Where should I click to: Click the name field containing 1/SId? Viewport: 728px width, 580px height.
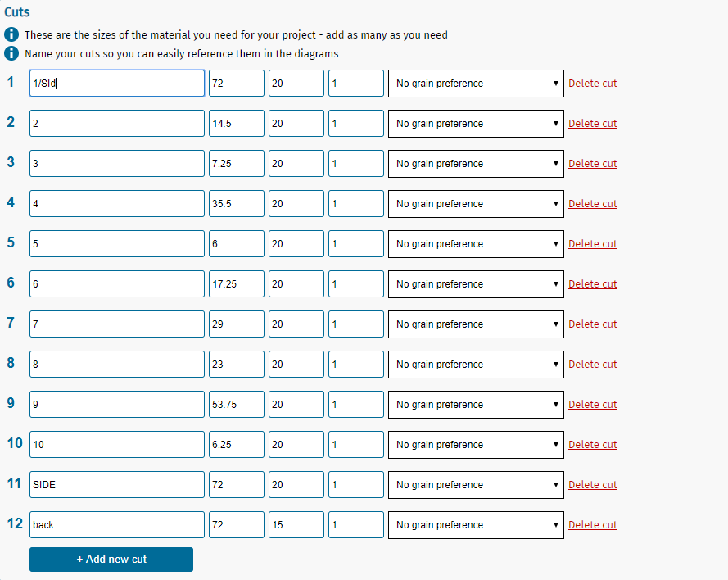tap(117, 84)
